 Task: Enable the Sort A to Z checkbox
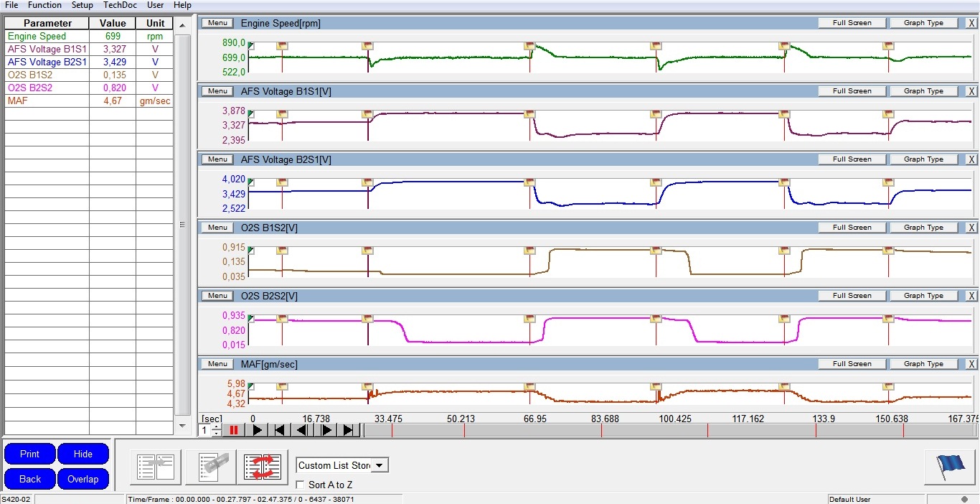tap(301, 485)
